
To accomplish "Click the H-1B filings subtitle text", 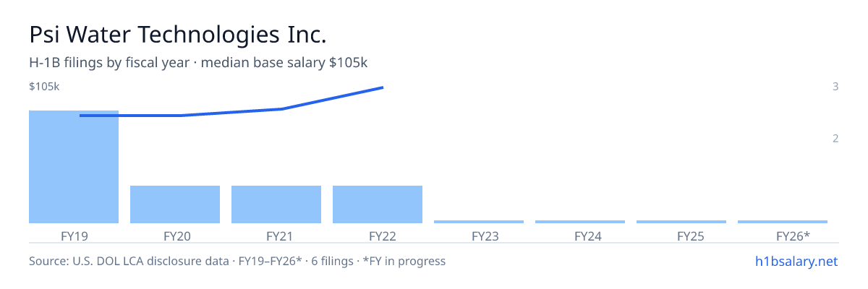I will coord(198,63).
